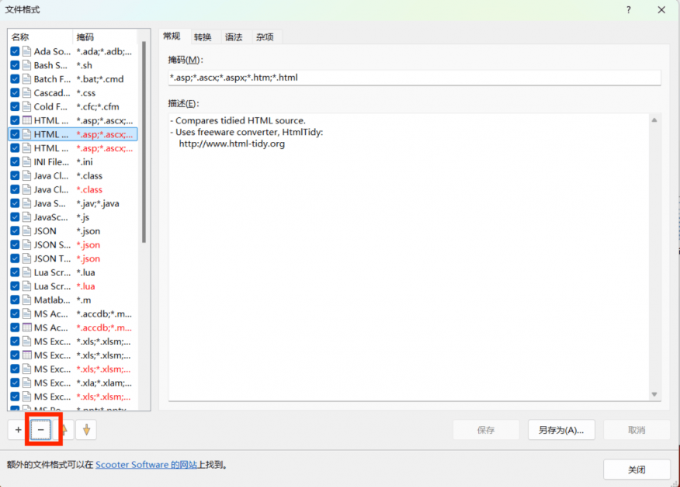Uncheck the Java S... format checkbox
The height and width of the screenshot is (487, 680).
[x=15, y=203]
